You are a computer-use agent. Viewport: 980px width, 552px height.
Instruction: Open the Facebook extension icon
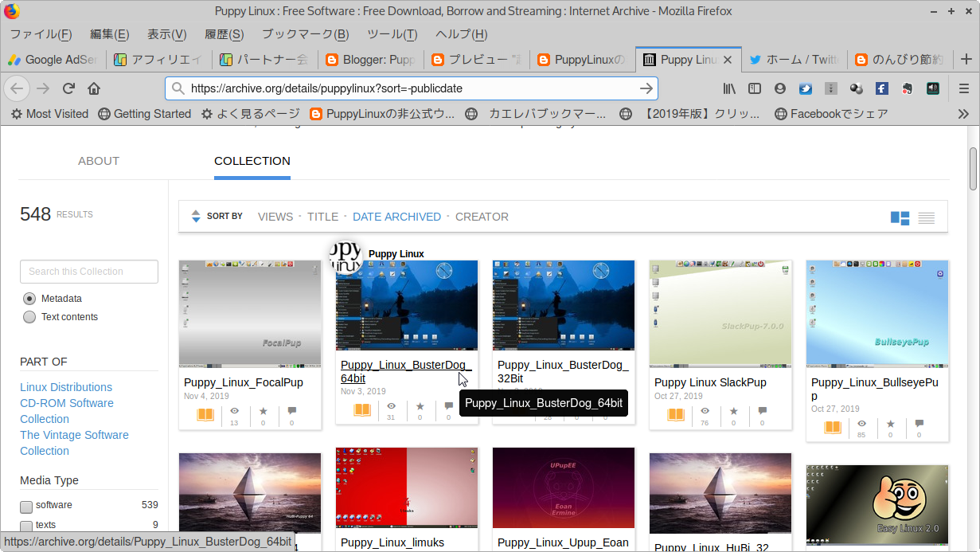click(x=881, y=88)
